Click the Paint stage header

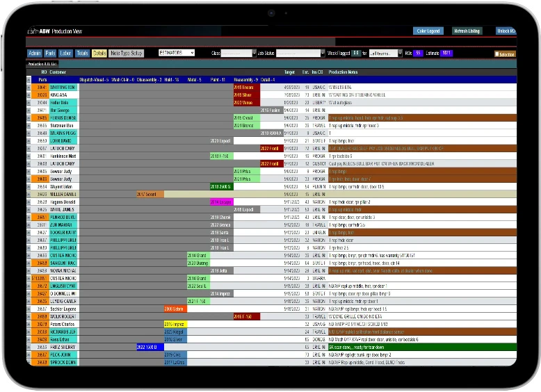pyautogui.click(x=218, y=80)
